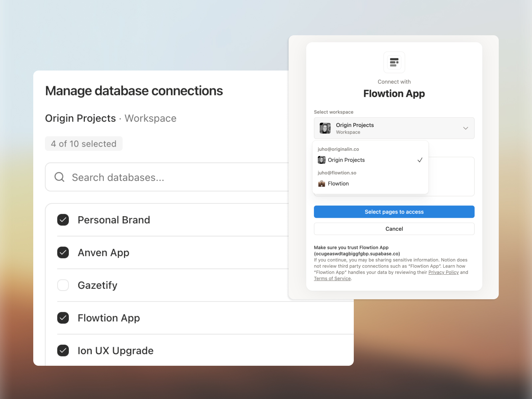This screenshot has width=532, height=399.
Task: Click the workspace dropdown chevron arrow
Action: [465, 128]
